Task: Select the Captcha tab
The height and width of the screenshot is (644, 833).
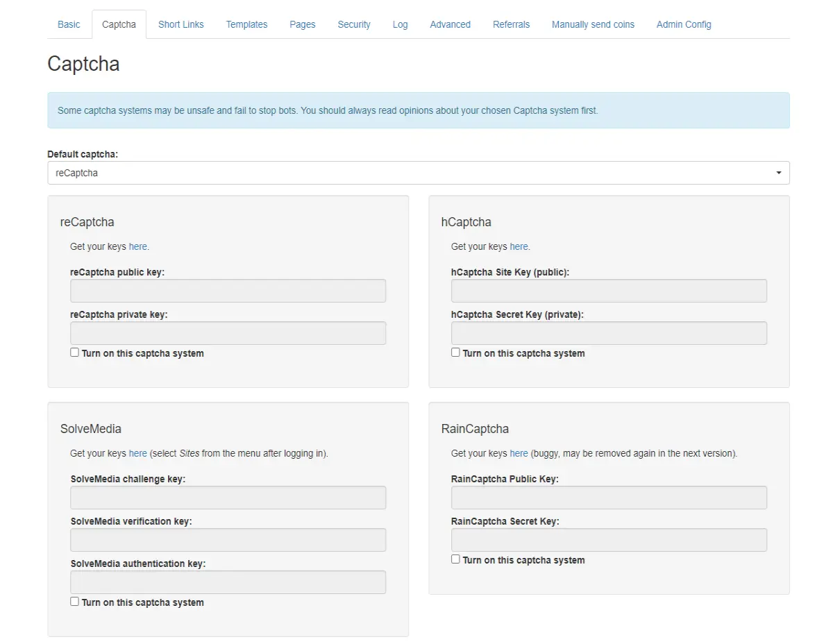Action: (119, 24)
